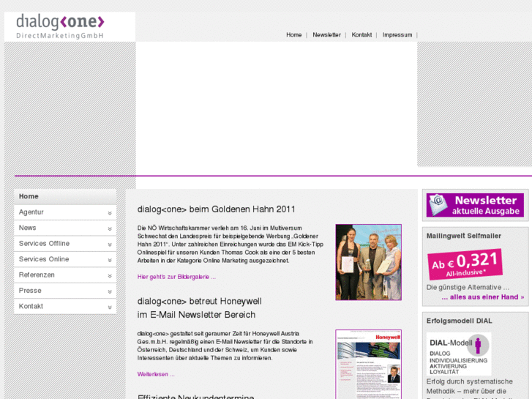This screenshot has width=532, height=399.
Task: Select Services Online in the sidebar menu
Action: click(65, 259)
